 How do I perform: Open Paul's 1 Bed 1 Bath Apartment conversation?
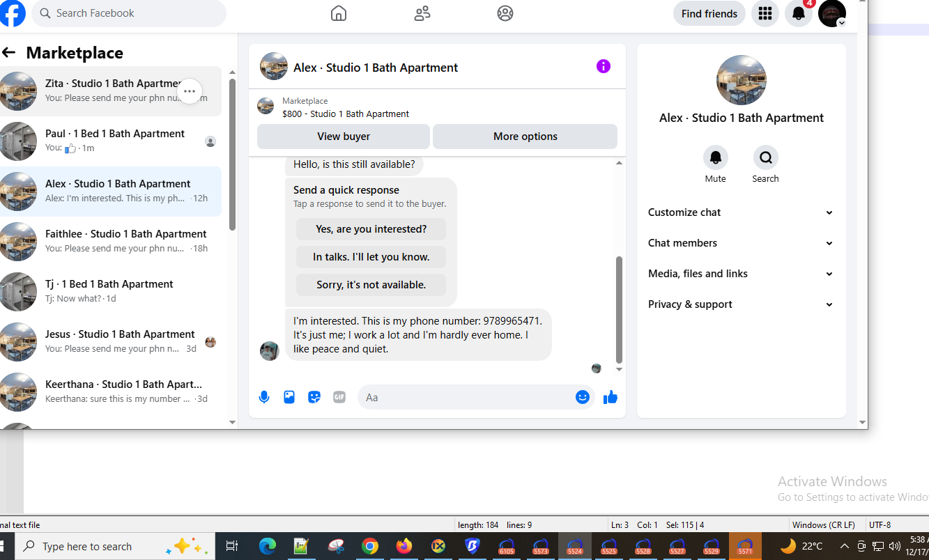[x=111, y=141]
